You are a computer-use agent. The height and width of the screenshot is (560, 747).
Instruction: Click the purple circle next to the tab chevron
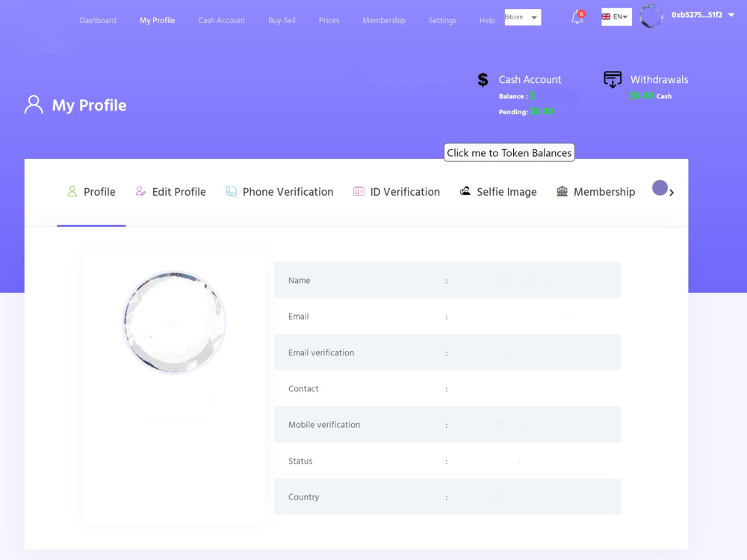pyautogui.click(x=660, y=187)
